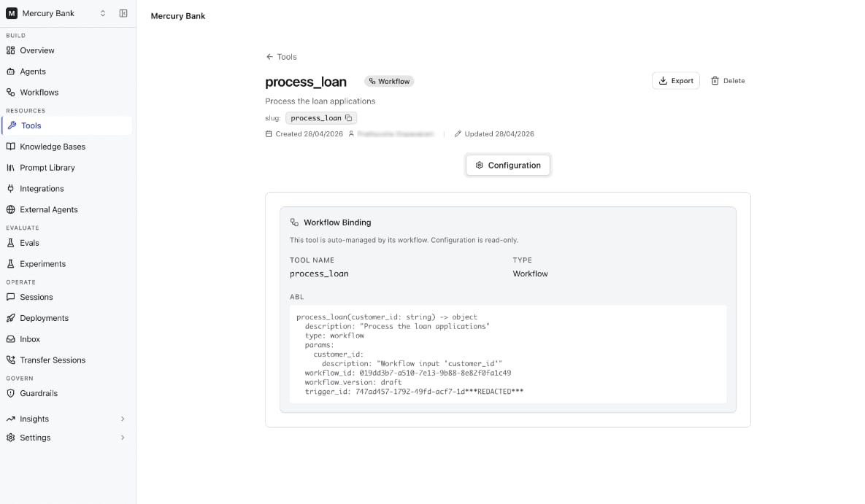Image resolution: width=865 pixels, height=504 pixels.
Task: Click the Workflow TYPE value
Action: tap(530, 274)
